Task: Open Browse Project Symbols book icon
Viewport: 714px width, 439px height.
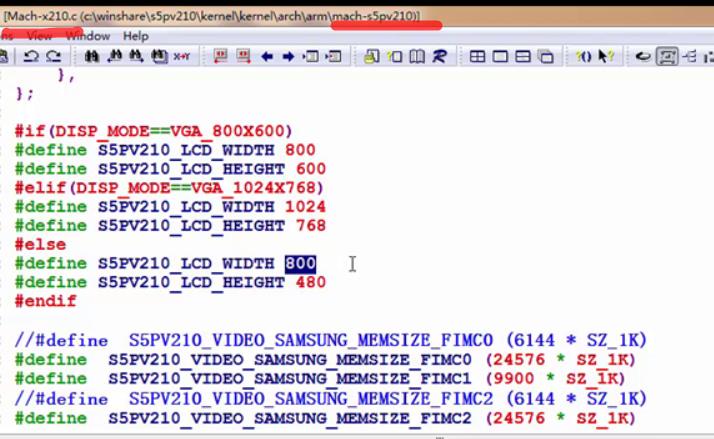Action: [417, 56]
